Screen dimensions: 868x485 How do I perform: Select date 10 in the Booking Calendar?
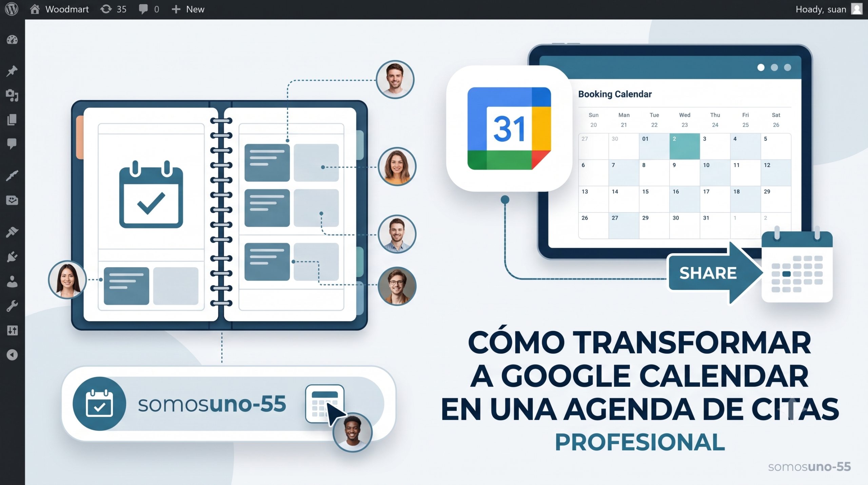point(715,173)
